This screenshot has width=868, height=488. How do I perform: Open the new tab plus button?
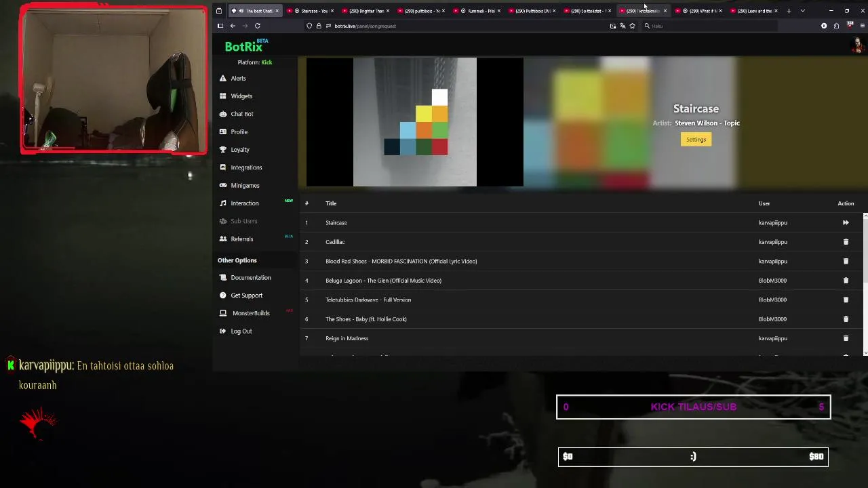coord(789,11)
